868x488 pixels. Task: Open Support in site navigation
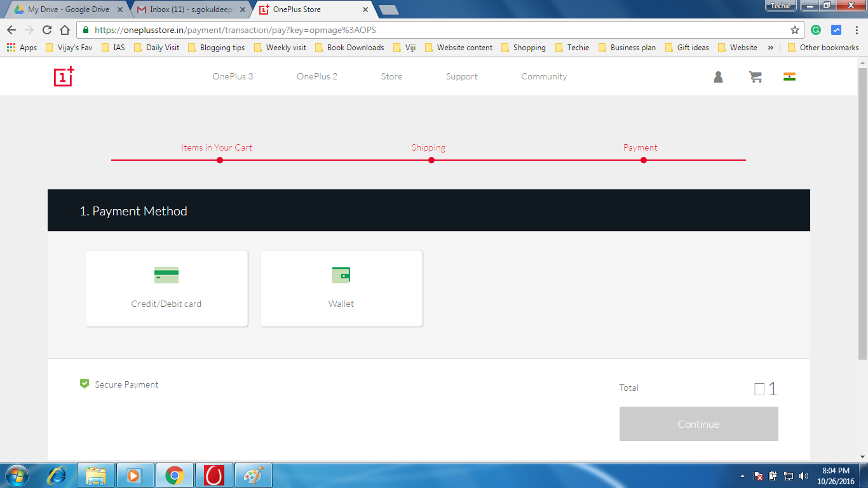[461, 76]
